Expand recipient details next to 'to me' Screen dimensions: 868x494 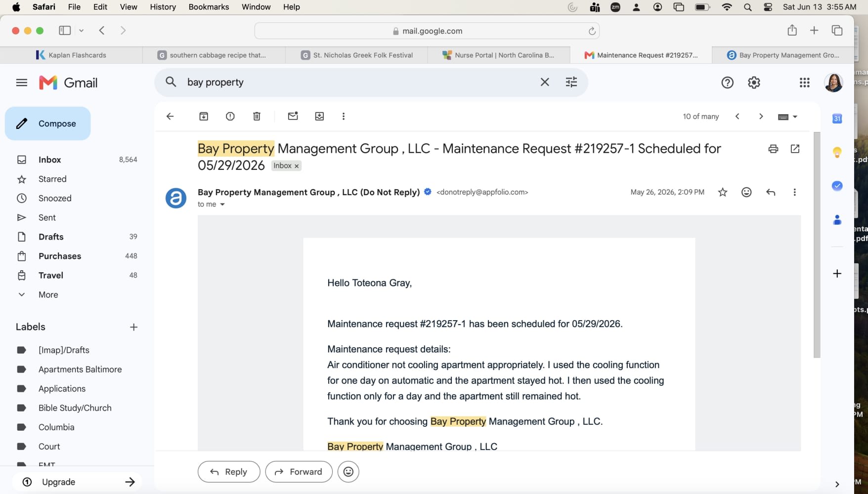[222, 205]
